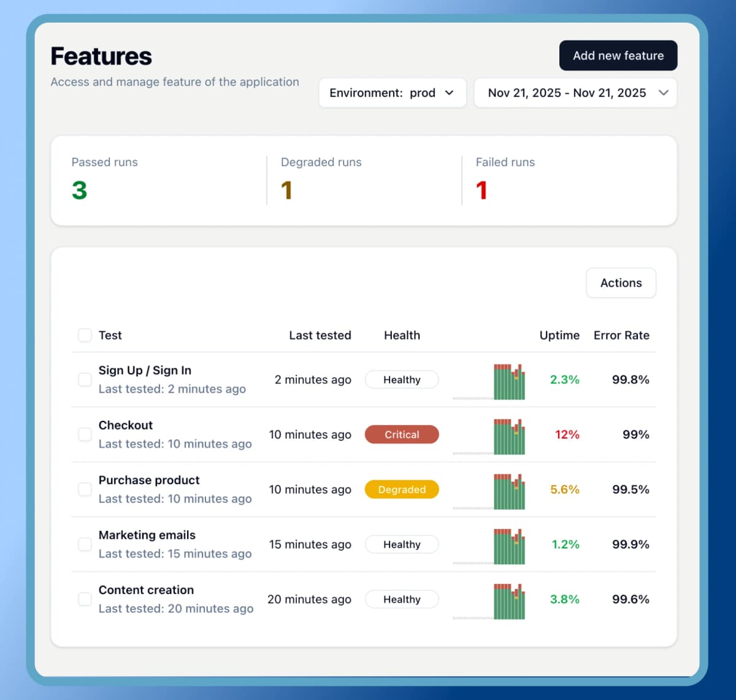
Task: Click the Environment dropdown chevron icon
Action: pyautogui.click(x=450, y=93)
